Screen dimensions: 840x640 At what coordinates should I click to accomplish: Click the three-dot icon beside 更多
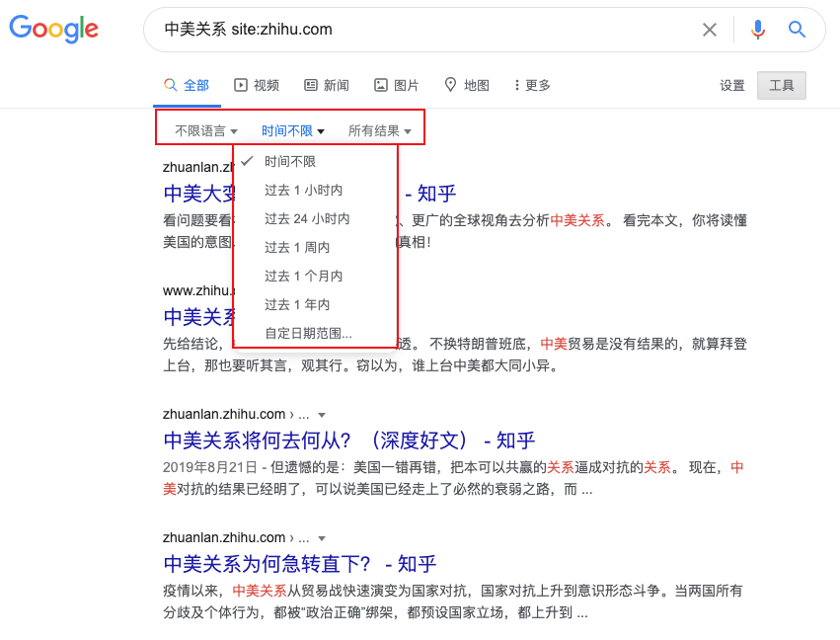pyautogui.click(x=517, y=85)
